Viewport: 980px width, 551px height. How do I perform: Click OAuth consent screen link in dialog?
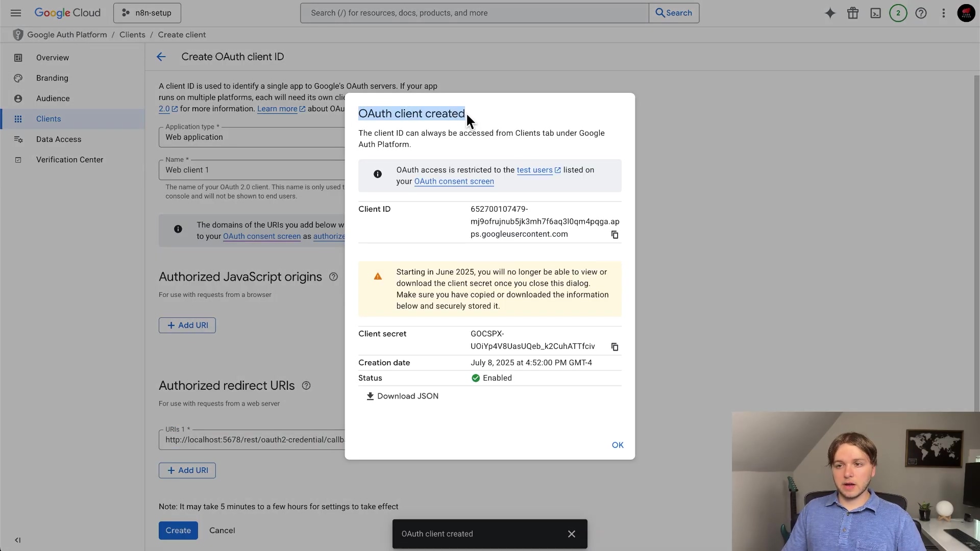(454, 181)
